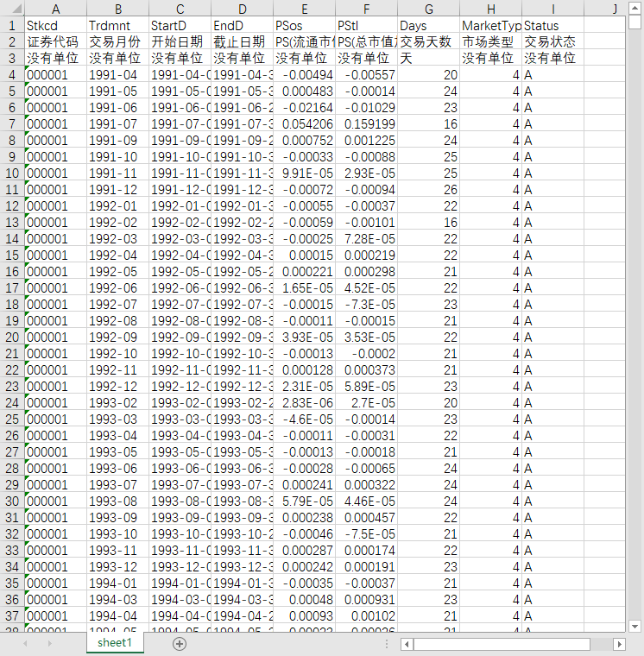Select row 1 header

coord(12,26)
